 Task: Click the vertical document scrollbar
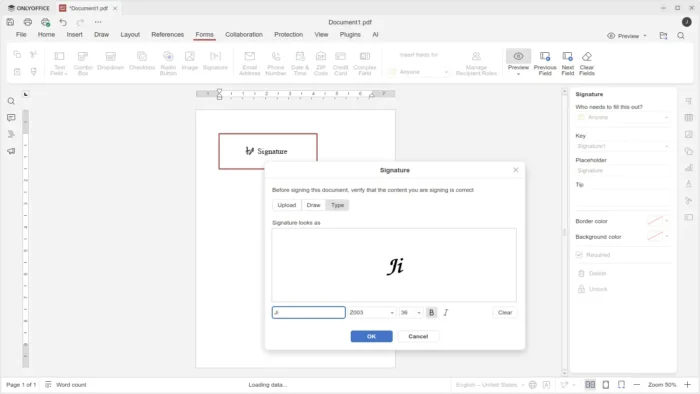tap(564, 232)
